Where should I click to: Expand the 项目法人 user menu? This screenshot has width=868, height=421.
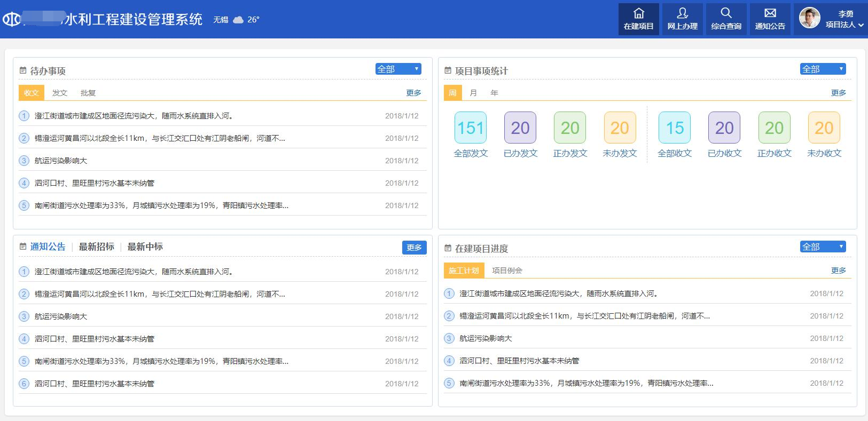point(844,25)
